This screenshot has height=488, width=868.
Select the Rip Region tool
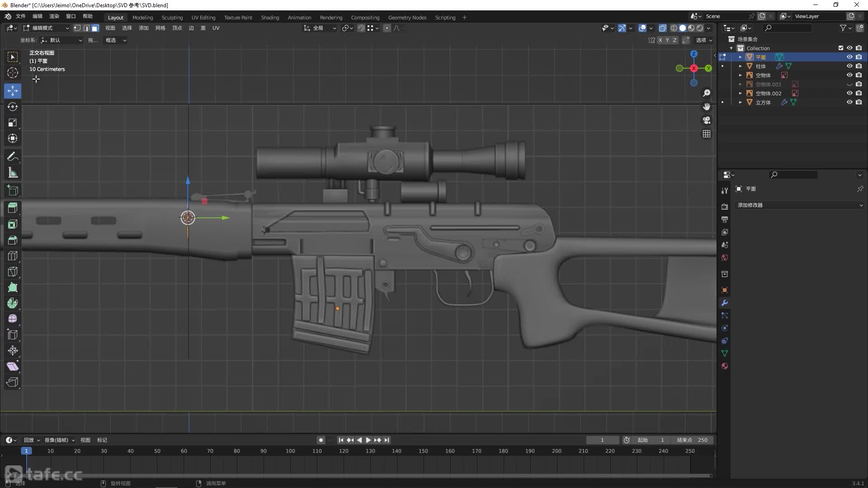[13, 382]
